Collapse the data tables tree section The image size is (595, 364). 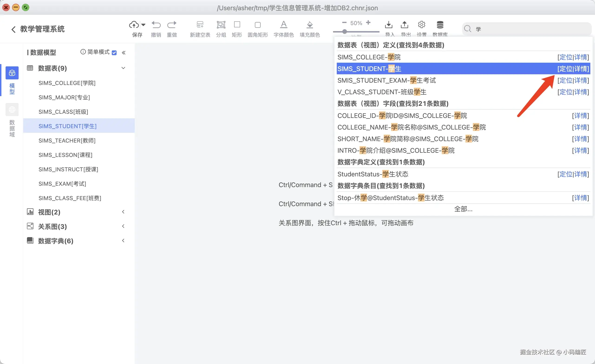(123, 68)
